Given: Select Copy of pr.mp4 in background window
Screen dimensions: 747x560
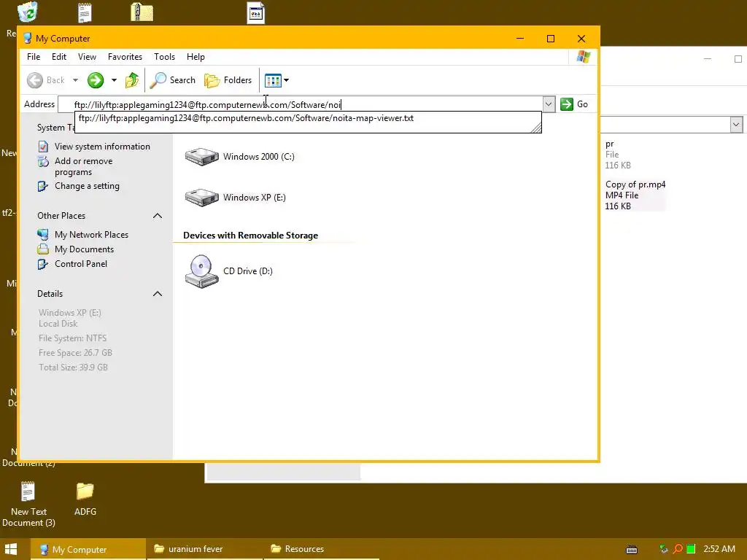Looking at the screenshot, I should 635,195.
